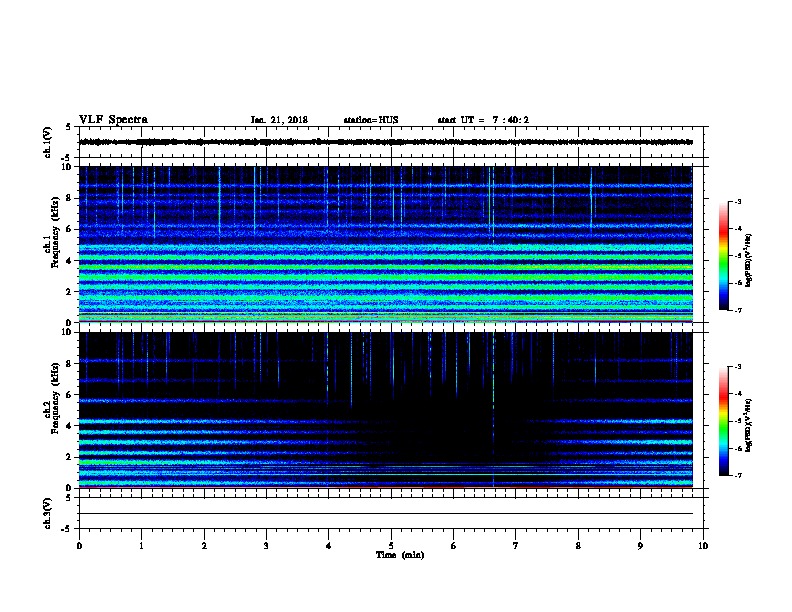Viewport: 792px width, 612px height.
Task: Click the "-7" tick on ch.2 color bar
Action: pyautogui.click(x=737, y=475)
